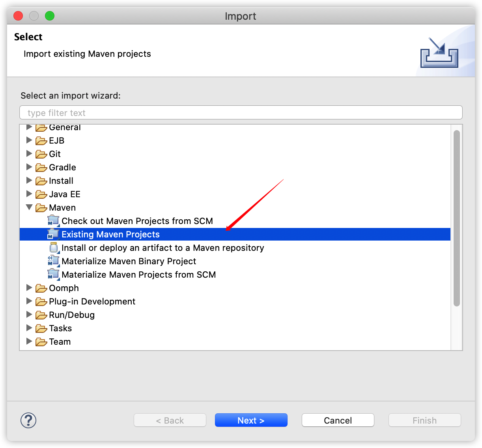Click the Java EE folder icon
Image resolution: width=482 pixels, height=448 pixels.
[41, 194]
